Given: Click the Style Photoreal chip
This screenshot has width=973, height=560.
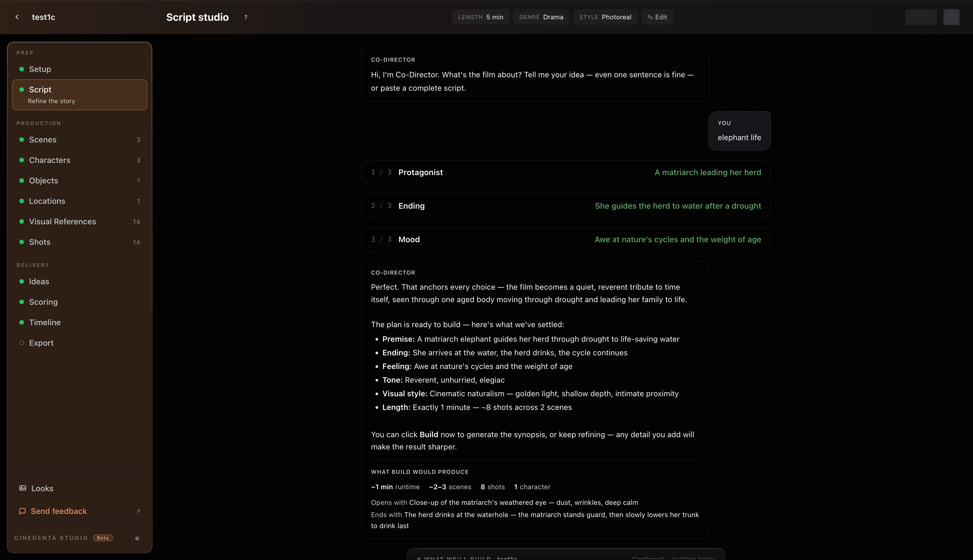Looking at the screenshot, I should click(x=605, y=17).
